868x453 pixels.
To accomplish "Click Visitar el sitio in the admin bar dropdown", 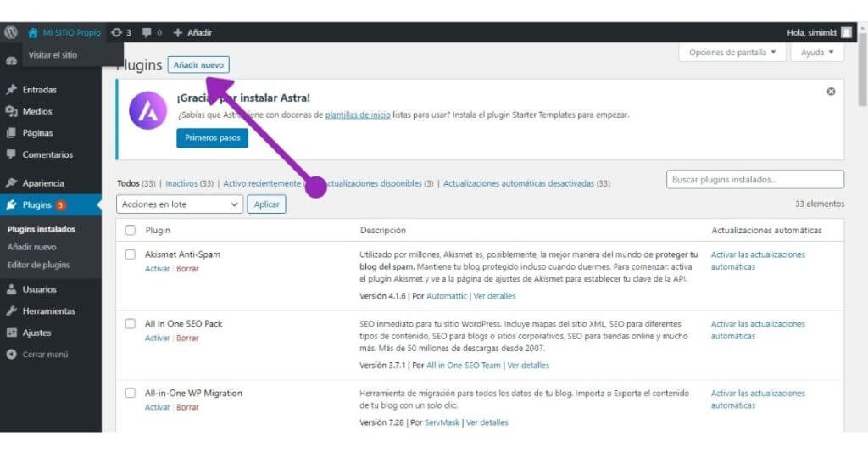I will pos(53,55).
